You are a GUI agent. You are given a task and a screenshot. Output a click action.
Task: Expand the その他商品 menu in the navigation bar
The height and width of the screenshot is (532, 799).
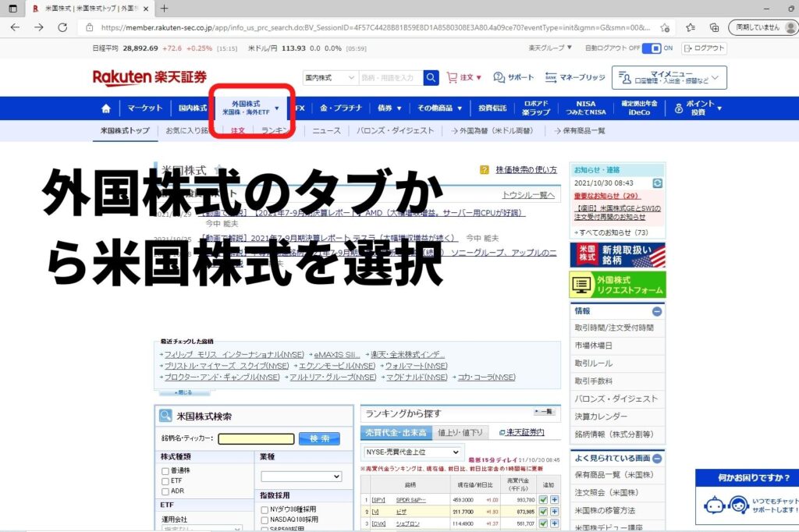(x=440, y=108)
